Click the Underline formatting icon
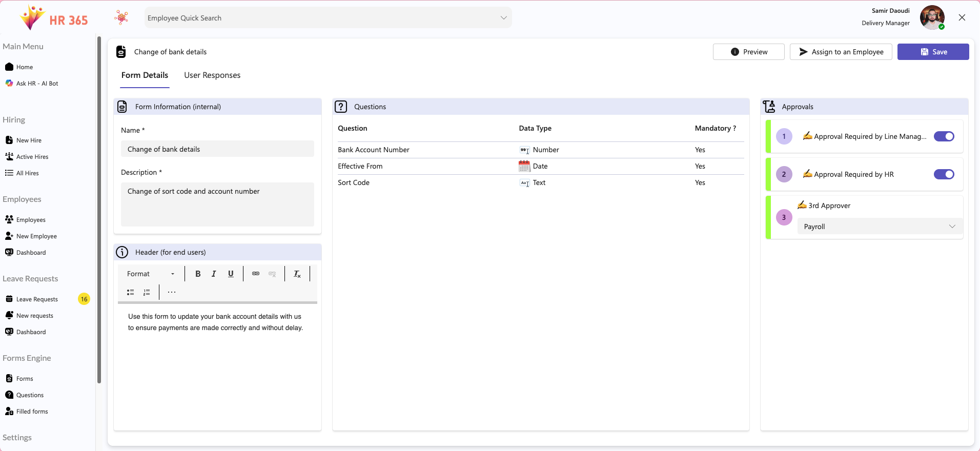This screenshot has width=980, height=451. [x=231, y=274]
